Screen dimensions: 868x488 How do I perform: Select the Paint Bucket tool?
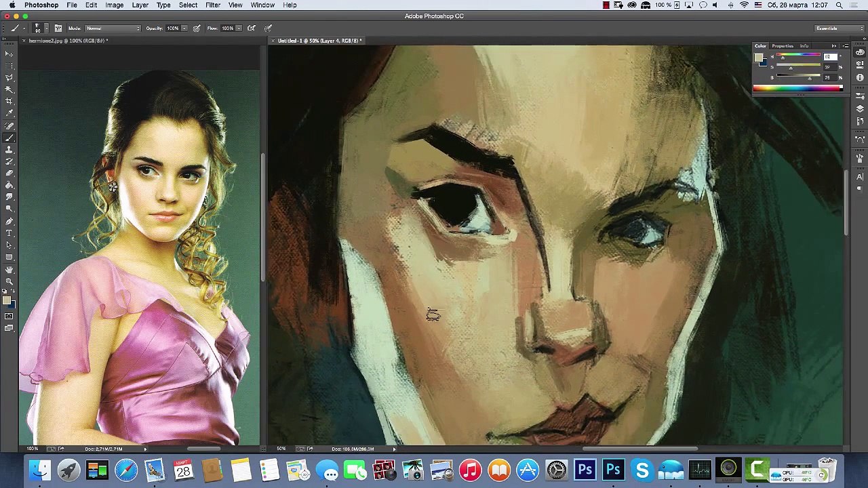(x=9, y=185)
